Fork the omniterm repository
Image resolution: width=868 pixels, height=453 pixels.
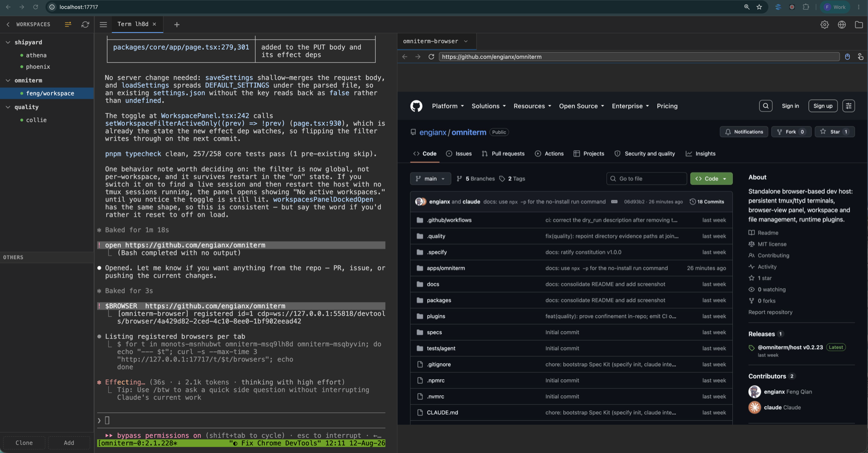pos(791,132)
